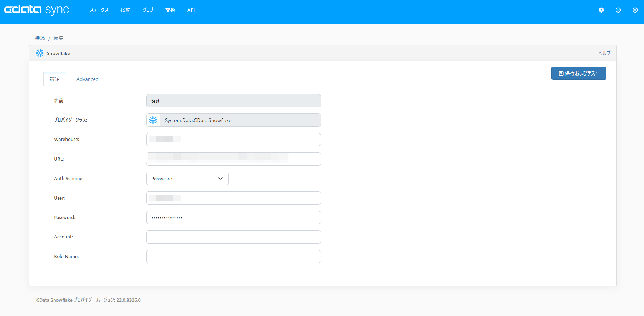644x316 pixels.
Task: Focus the Warehouse input field
Action: (233, 140)
